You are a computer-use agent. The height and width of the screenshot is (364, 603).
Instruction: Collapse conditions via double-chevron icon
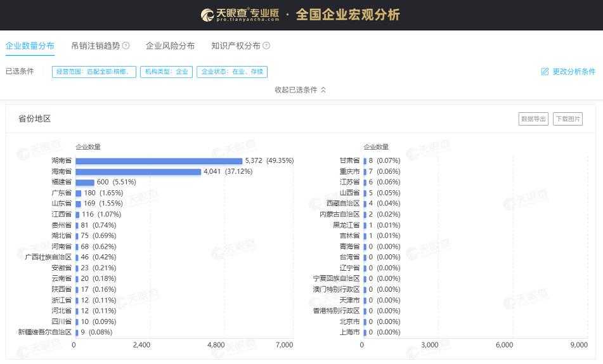click(323, 90)
